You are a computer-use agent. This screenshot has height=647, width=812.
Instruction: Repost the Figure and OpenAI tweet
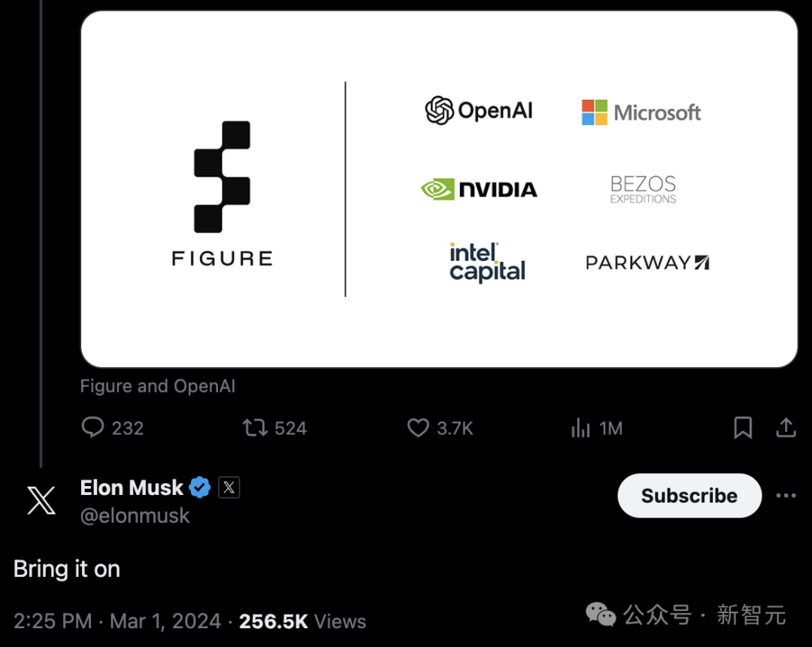[255, 428]
